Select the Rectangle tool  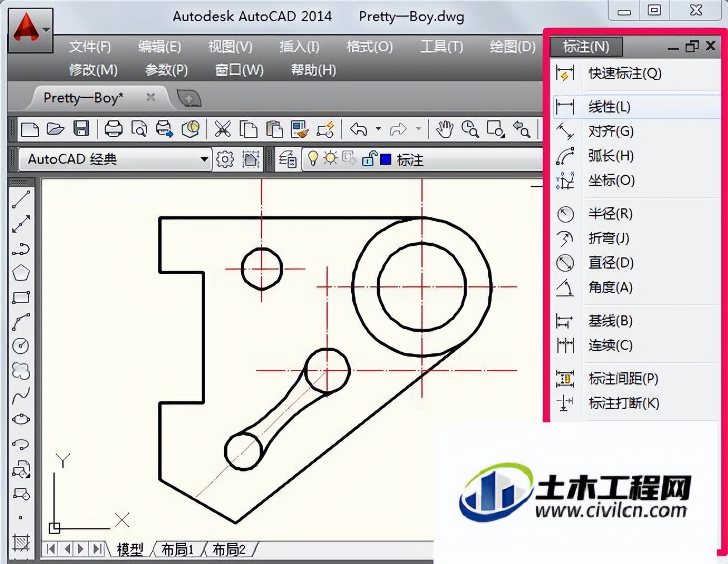pyautogui.click(x=21, y=297)
